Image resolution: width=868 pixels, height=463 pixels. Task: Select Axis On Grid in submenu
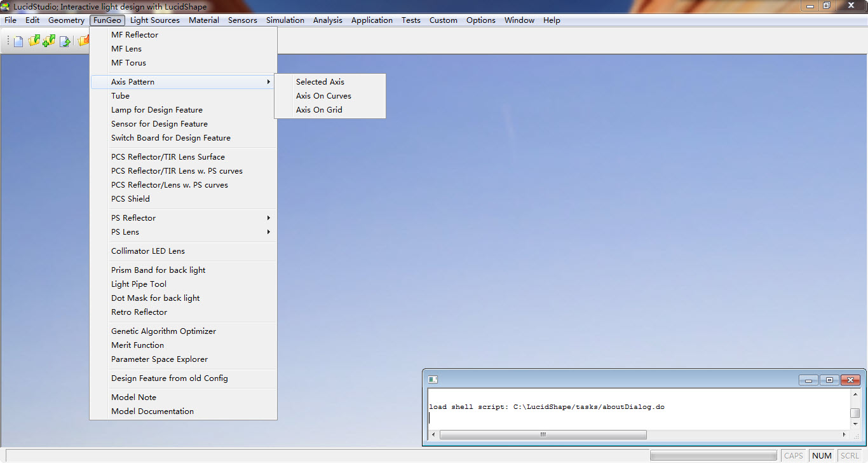[330, 110]
